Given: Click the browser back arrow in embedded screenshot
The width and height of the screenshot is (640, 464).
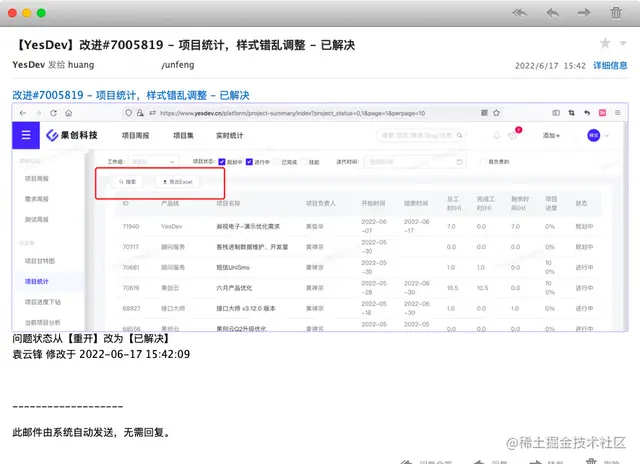Looking at the screenshot, I should 23,113.
